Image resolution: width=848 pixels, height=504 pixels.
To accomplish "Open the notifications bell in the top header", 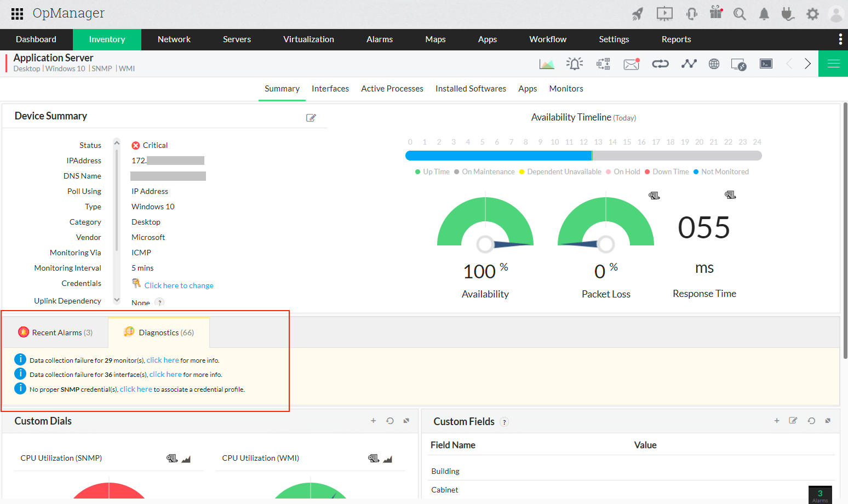I will 764,14.
